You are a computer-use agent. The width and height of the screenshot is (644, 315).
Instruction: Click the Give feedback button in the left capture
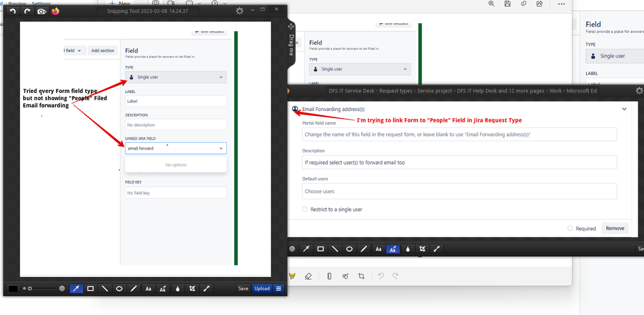tap(210, 32)
